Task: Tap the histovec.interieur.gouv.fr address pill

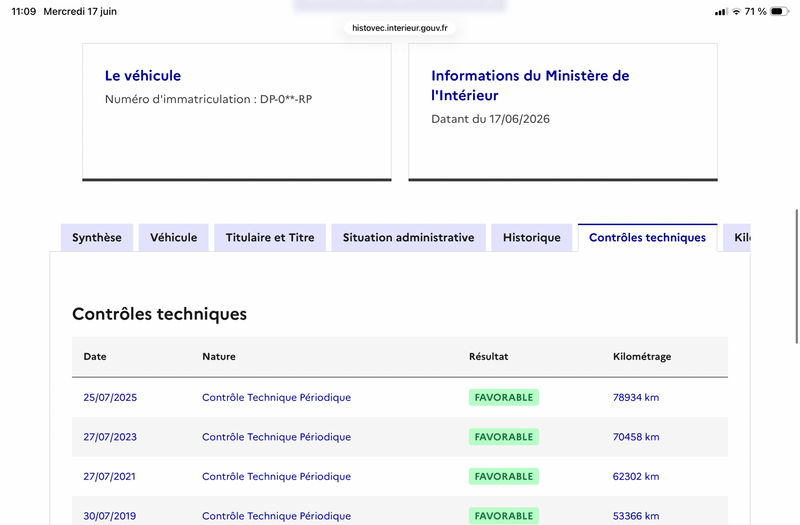Action: [x=400, y=28]
